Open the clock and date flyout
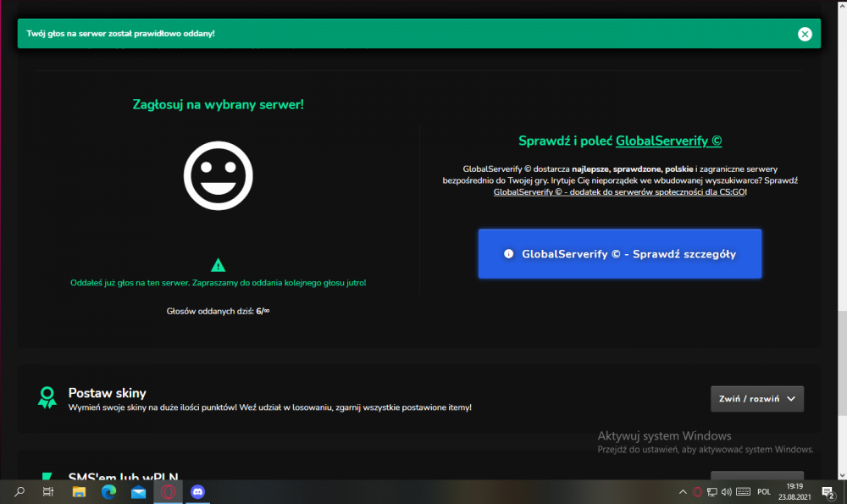The height and width of the screenshot is (504, 847). (794, 491)
